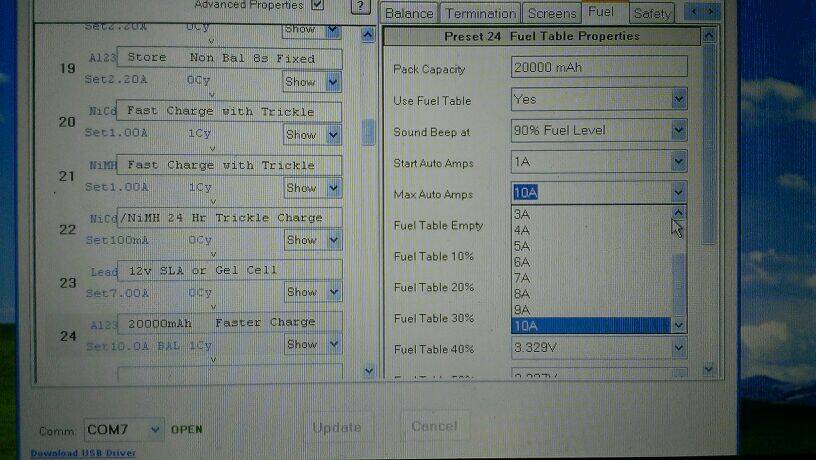Switch to the Safety tab
Image resolution: width=816 pixels, height=460 pixels.
tap(652, 14)
